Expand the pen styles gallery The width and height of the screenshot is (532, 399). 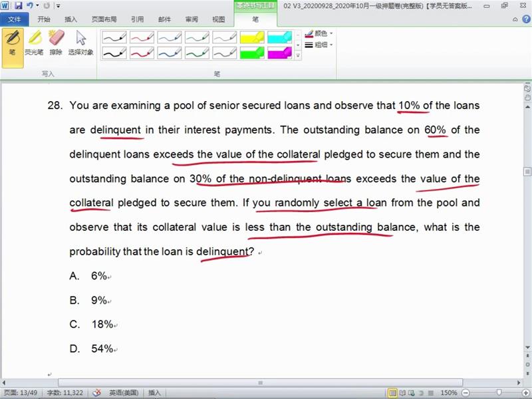298,55
